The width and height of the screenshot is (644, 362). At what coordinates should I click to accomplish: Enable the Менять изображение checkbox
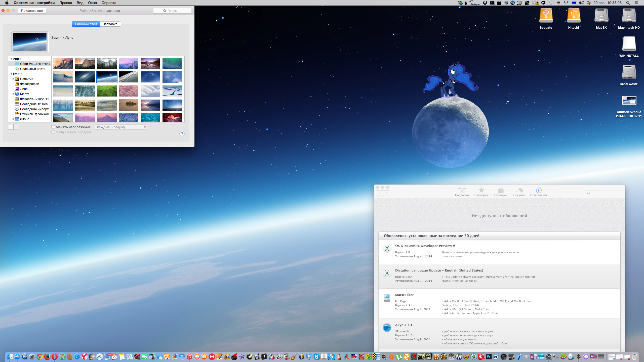pos(53,127)
